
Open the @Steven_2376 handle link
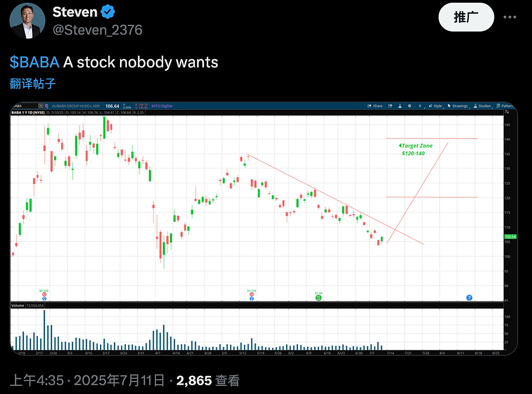(97, 30)
